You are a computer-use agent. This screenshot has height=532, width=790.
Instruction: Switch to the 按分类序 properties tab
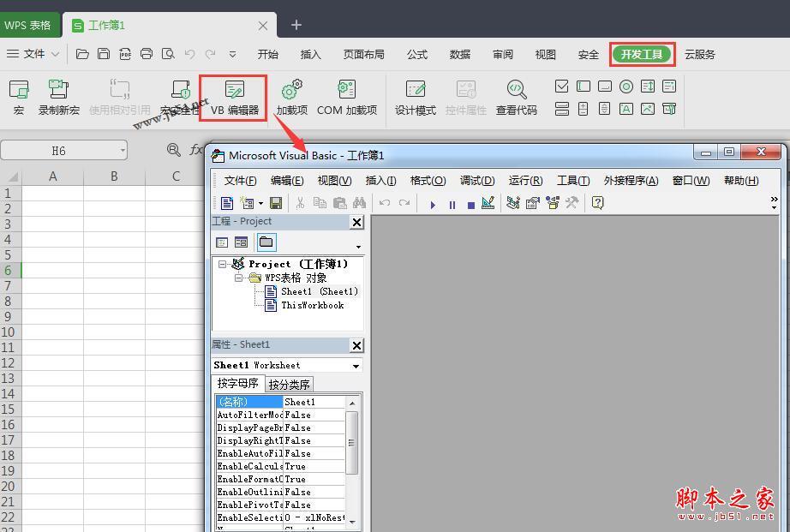click(x=289, y=385)
